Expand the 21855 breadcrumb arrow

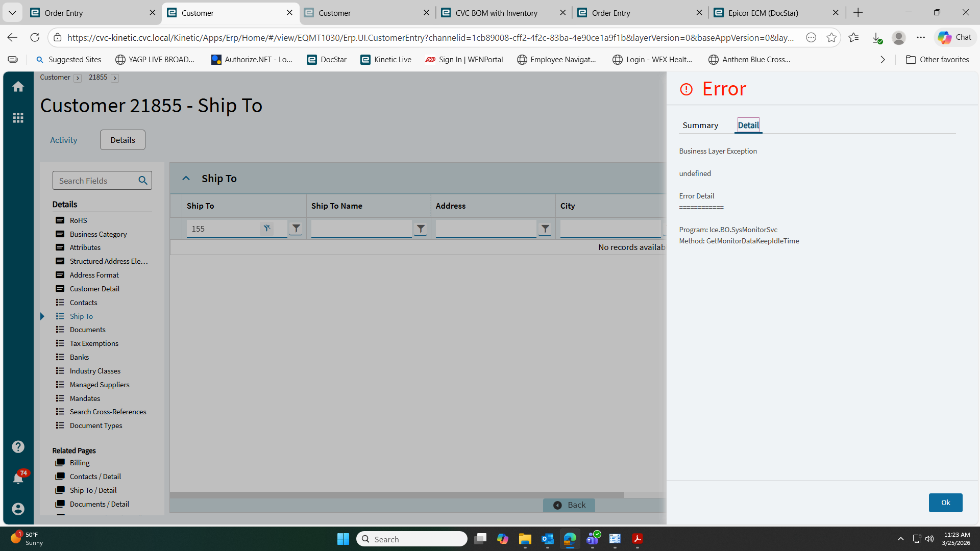[x=115, y=78]
